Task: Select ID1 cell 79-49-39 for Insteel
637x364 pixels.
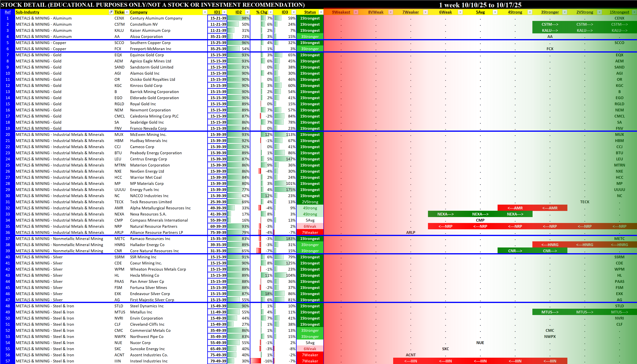Action: tap(218, 361)
